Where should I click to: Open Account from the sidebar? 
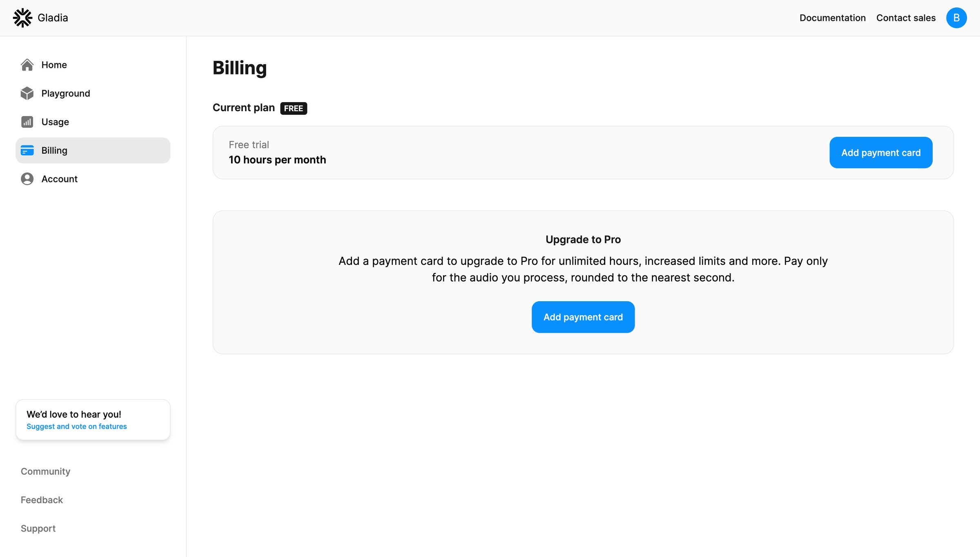93,179
